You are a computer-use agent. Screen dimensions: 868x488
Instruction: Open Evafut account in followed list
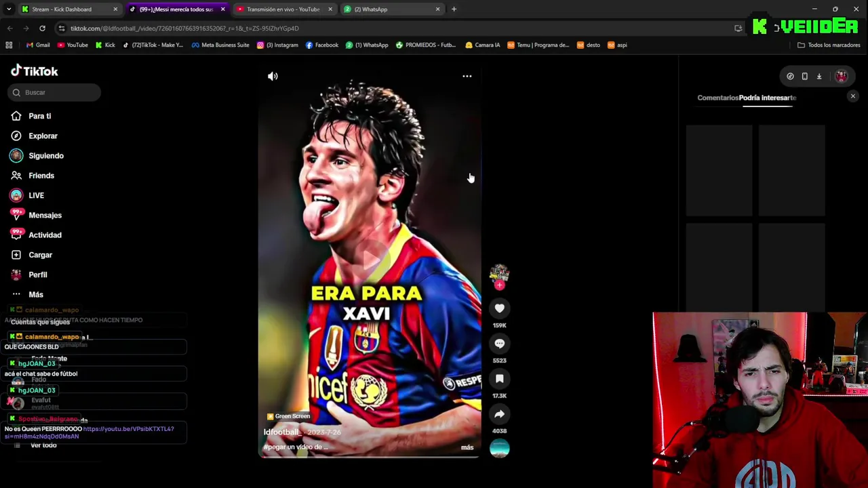point(41,403)
